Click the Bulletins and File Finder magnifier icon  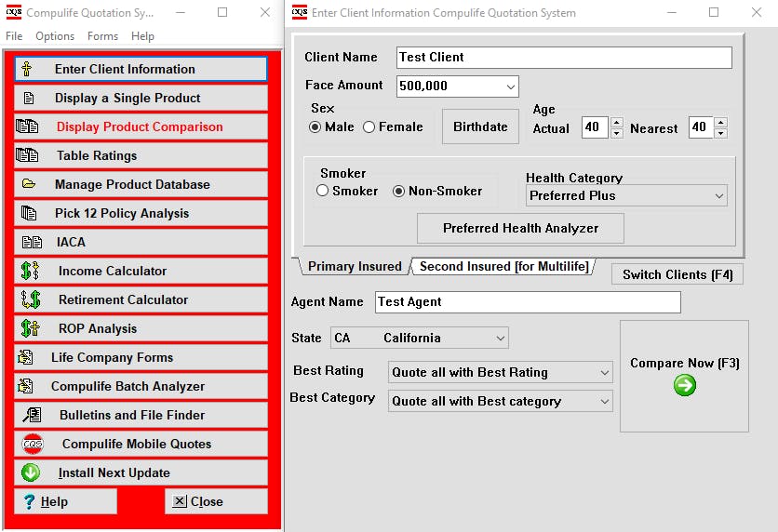[33, 415]
